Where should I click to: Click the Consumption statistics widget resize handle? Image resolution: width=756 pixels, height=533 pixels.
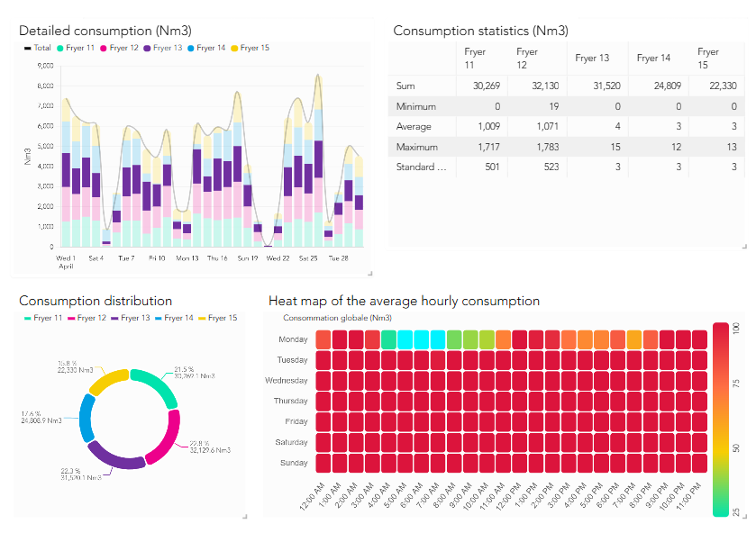[x=745, y=247]
